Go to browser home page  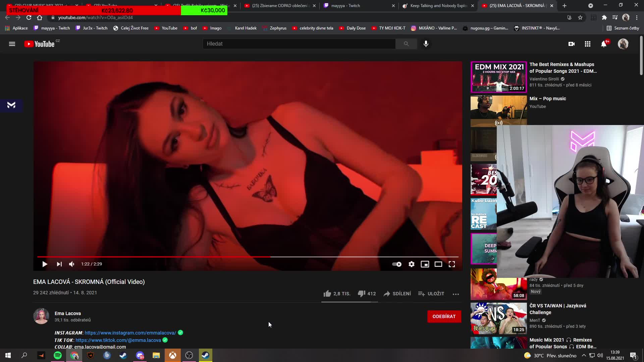[x=40, y=17]
